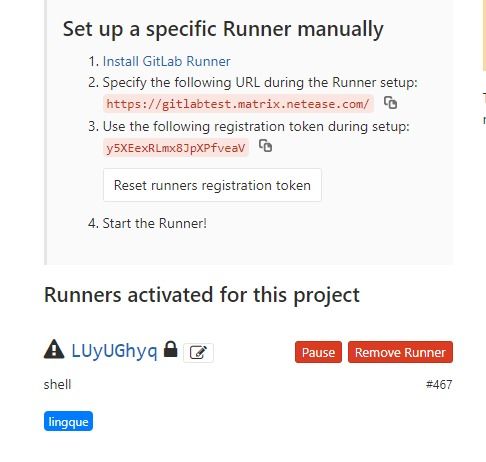Click the warning triangle beside LUyUGhyq
The height and width of the screenshot is (462, 486).
pyautogui.click(x=54, y=349)
